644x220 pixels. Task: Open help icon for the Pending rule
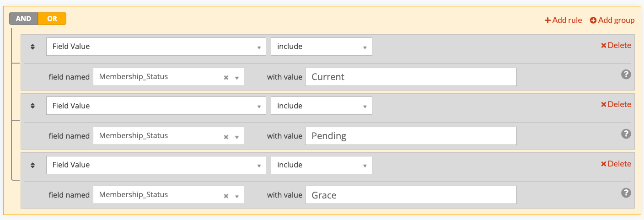tap(626, 134)
